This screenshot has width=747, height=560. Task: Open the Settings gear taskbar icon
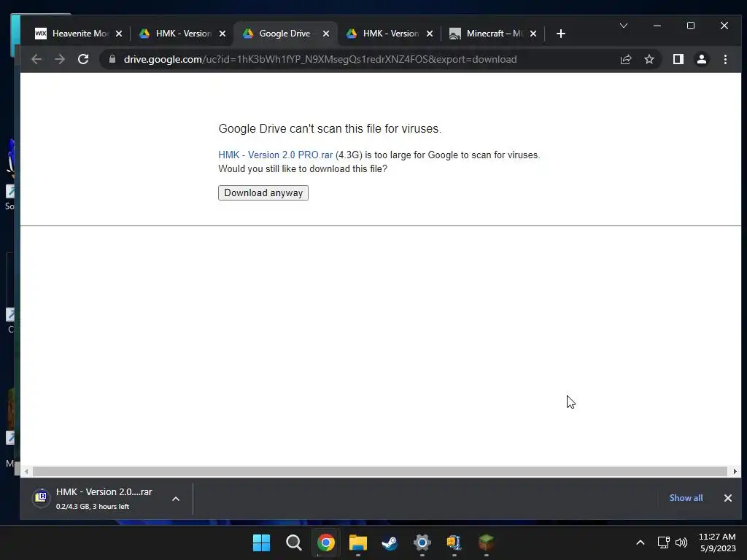click(422, 542)
